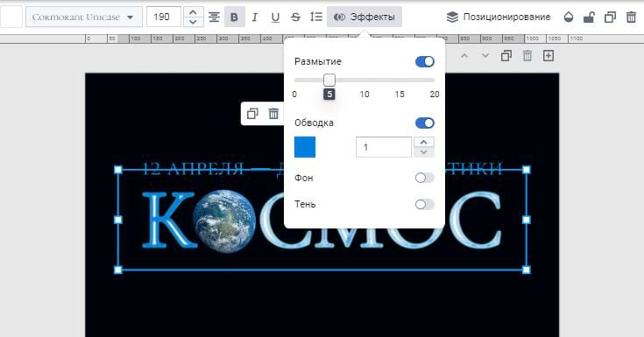Open the Cormorant Unicase font dropdown
This screenshot has height=337, width=644.
click(84, 17)
